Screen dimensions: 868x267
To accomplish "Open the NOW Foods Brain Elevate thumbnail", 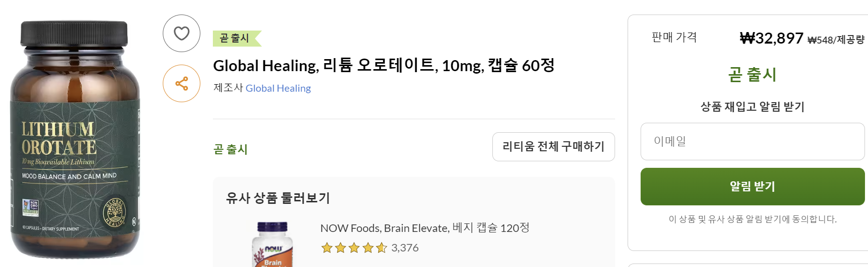I will (x=272, y=245).
